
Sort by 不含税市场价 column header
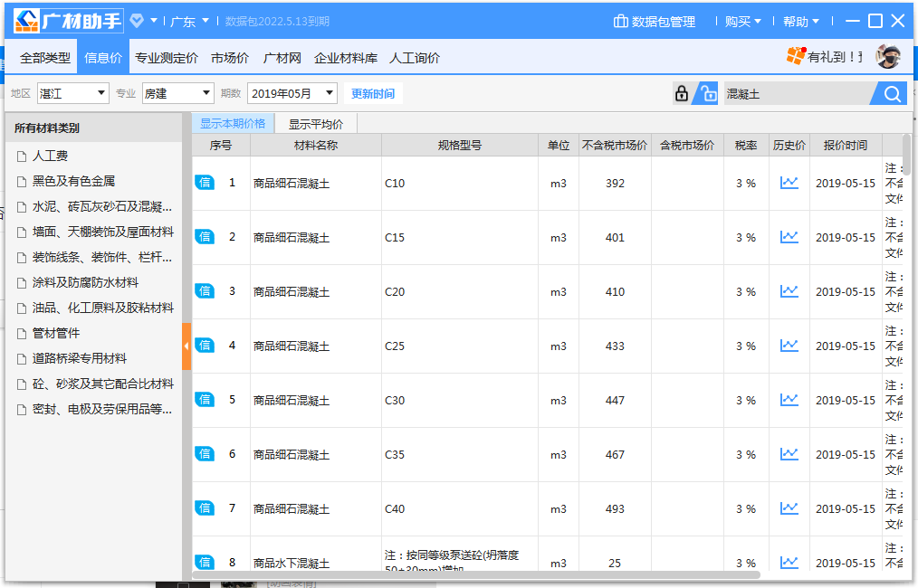(615, 145)
